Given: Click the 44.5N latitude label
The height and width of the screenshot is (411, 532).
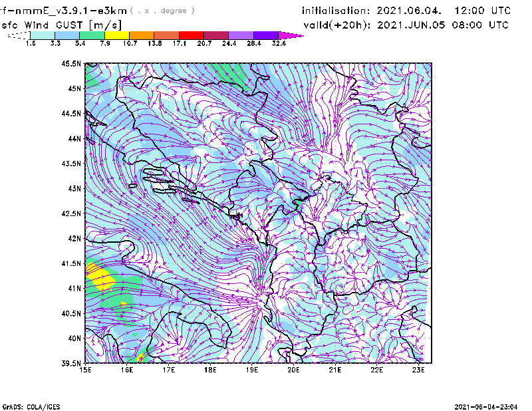Looking at the screenshot, I should pos(71,114).
